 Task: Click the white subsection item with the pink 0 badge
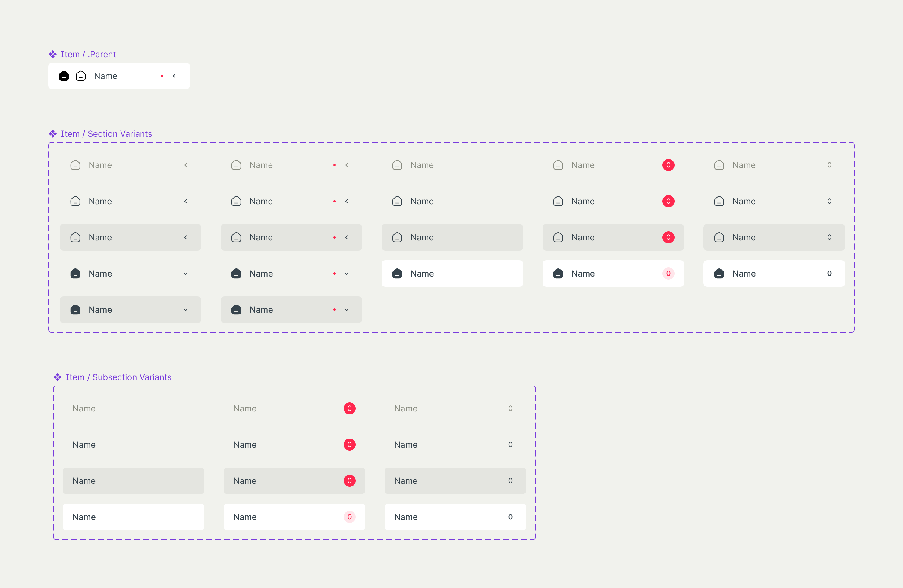(x=294, y=517)
